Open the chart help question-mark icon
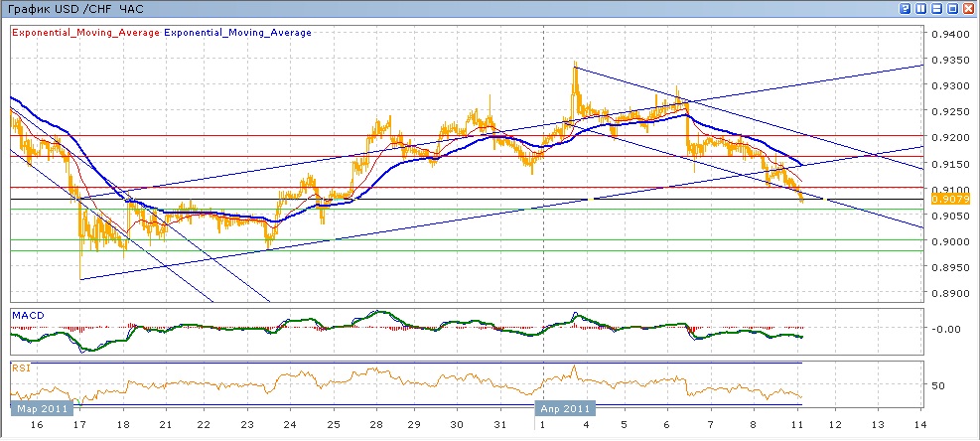The height and width of the screenshot is (441, 980). click(906, 8)
